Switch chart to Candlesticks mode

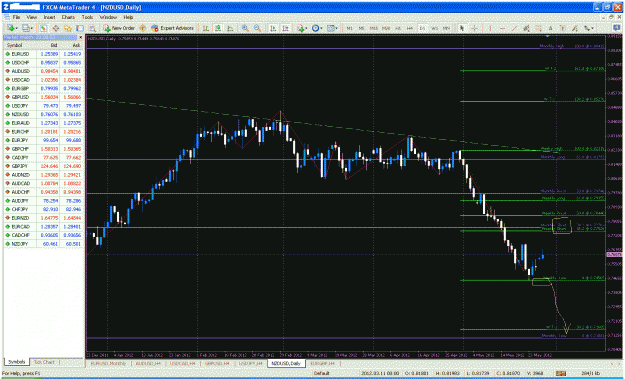[218, 28]
